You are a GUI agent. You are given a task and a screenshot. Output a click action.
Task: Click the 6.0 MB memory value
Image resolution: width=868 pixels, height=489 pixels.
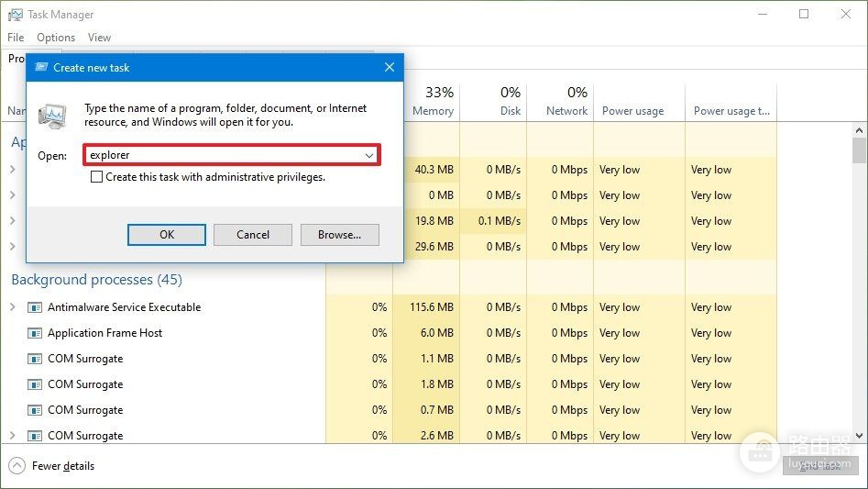[437, 333]
